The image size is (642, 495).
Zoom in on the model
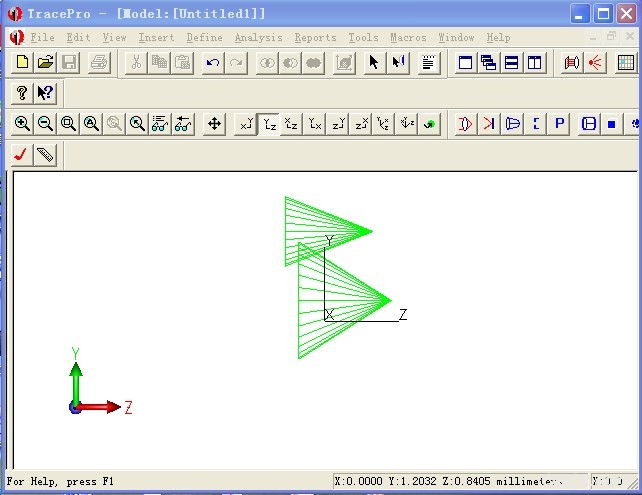[x=22, y=124]
